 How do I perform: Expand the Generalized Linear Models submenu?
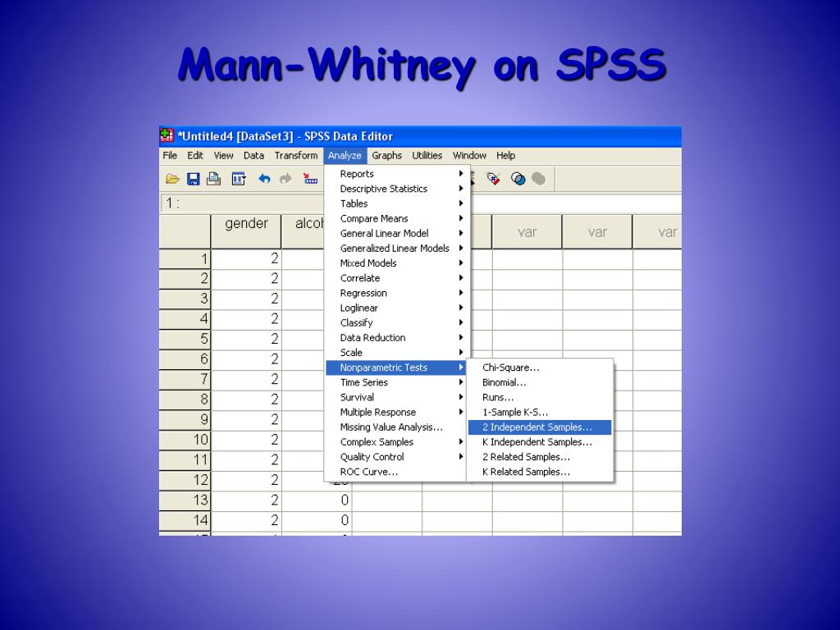coord(397,248)
